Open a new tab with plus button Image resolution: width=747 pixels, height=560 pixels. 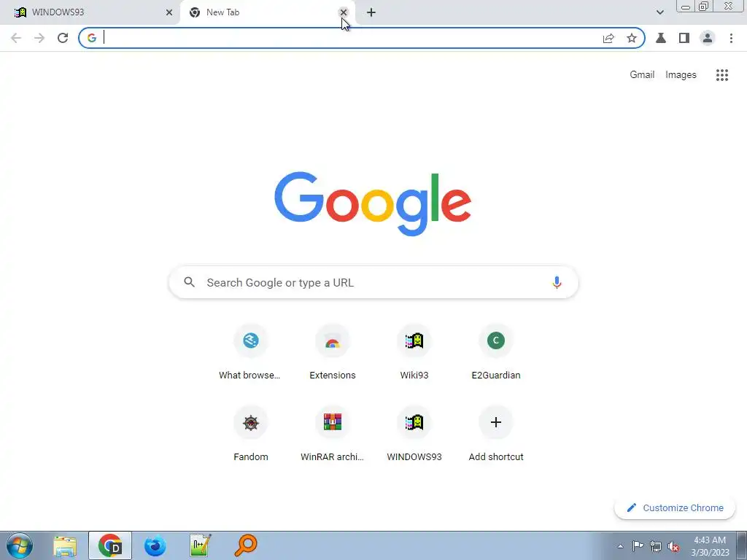tap(371, 12)
